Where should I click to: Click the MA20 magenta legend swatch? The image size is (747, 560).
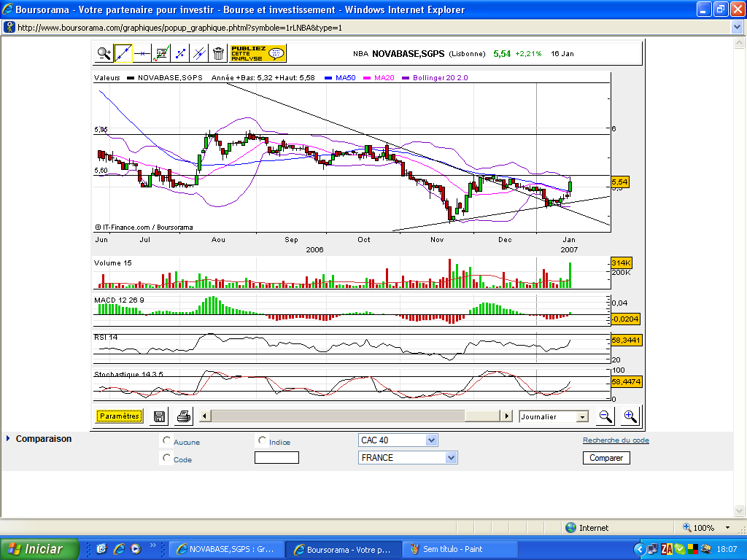point(366,77)
